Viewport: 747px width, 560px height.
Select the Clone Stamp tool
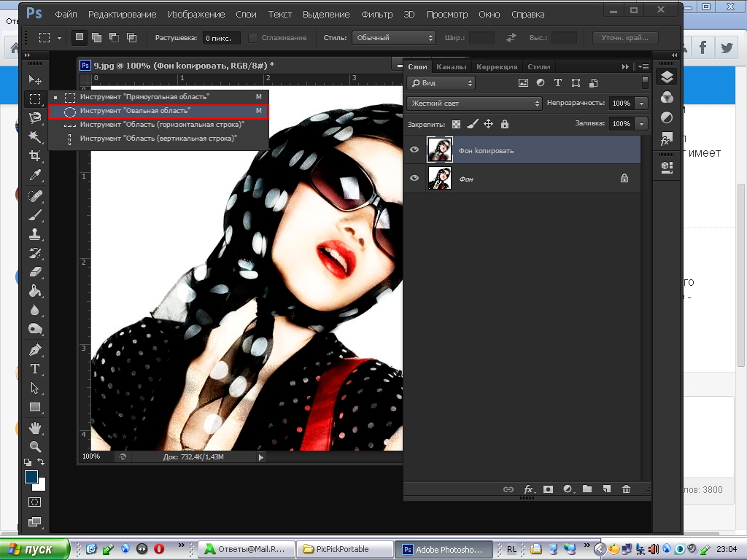pyautogui.click(x=35, y=234)
